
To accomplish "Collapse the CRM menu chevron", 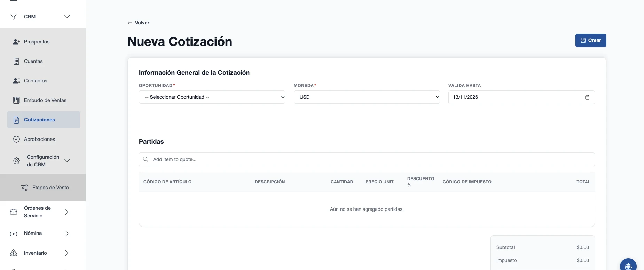I will (67, 17).
